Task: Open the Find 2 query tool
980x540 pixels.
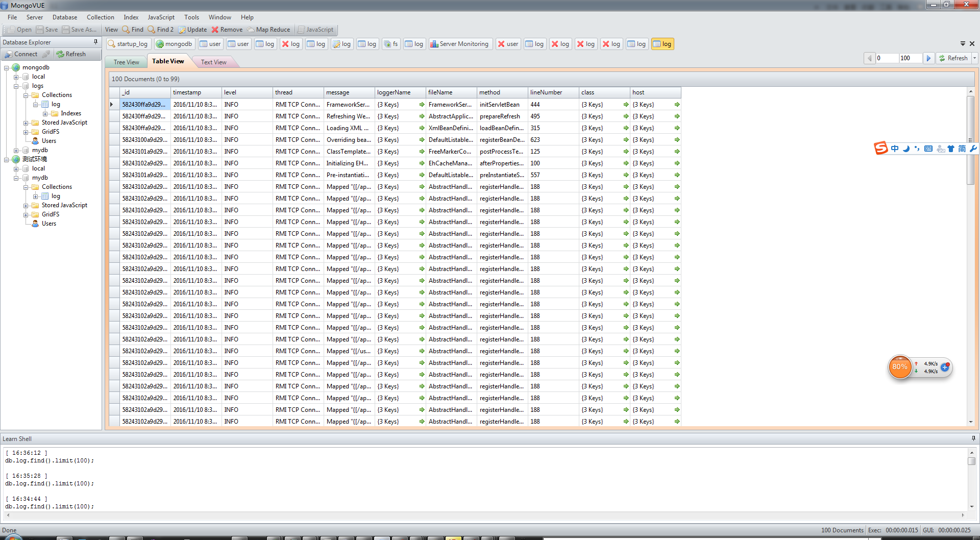Action: click(x=161, y=30)
